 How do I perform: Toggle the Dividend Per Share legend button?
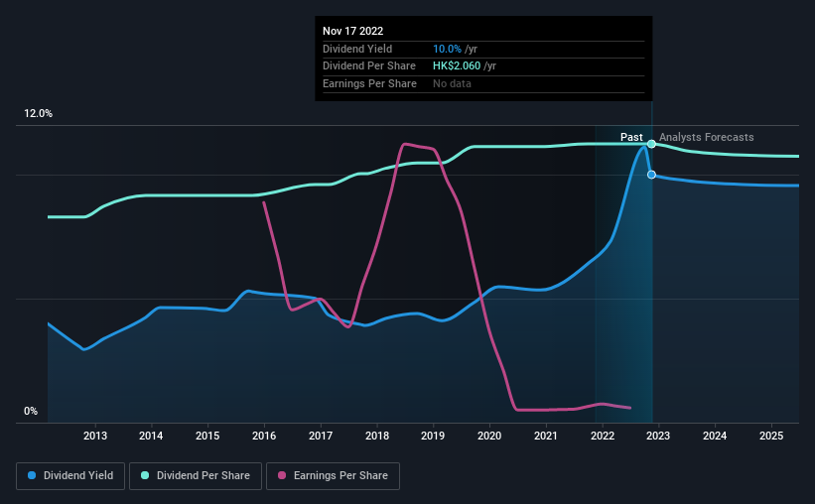click(196, 476)
